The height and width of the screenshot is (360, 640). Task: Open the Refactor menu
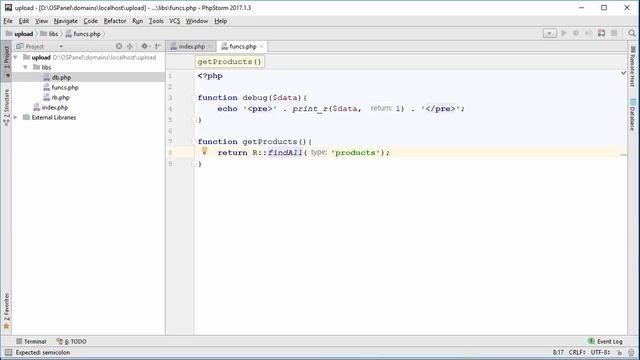[x=115, y=21]
